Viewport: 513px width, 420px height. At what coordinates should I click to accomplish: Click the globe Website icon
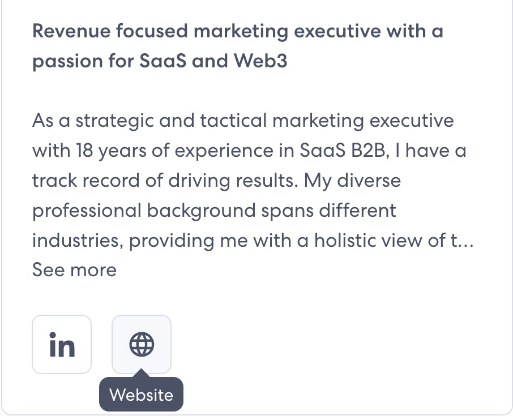142,345
